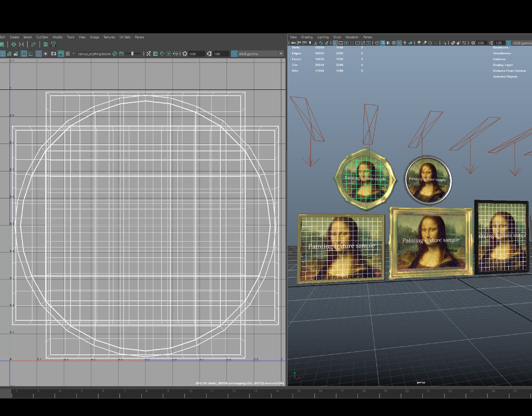Click the viewport exposure 0.00 field
This screenshot has width=532, height=416.
482,43
